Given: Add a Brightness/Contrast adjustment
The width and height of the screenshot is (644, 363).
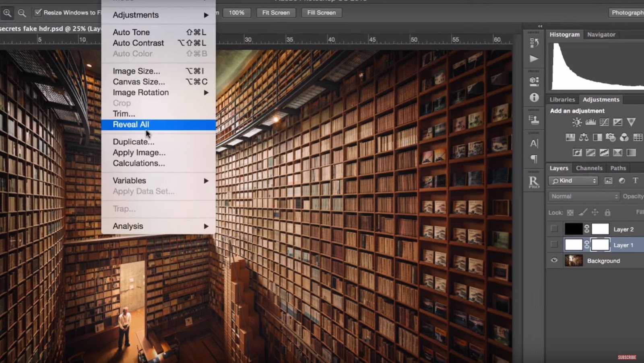Looking at the screenshot, I should pos(576,122).
